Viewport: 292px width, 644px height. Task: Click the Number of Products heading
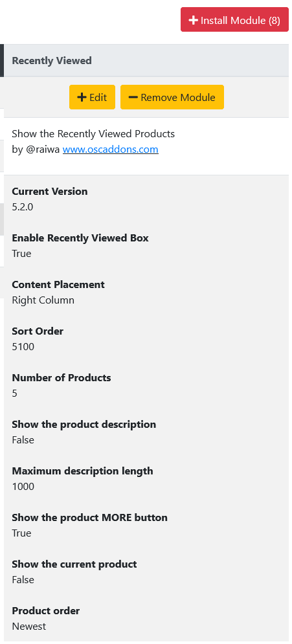[62, 377]
